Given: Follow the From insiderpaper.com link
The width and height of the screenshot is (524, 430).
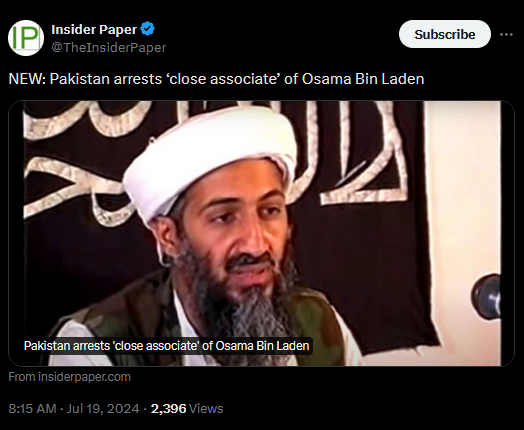Looking at the screenshot, I should [x=70, y=377].
